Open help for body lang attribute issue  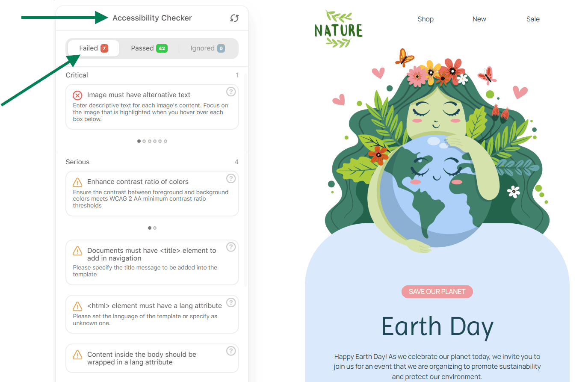tap(230, 351)
